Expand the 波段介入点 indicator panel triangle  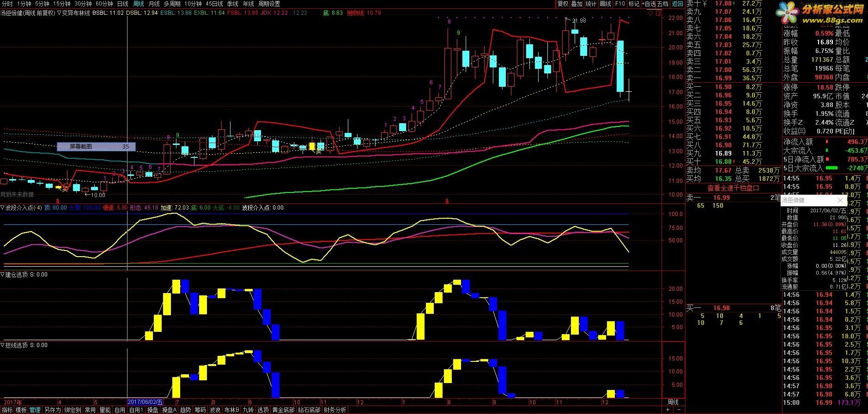pyautogui.click(x=2, y=208)
